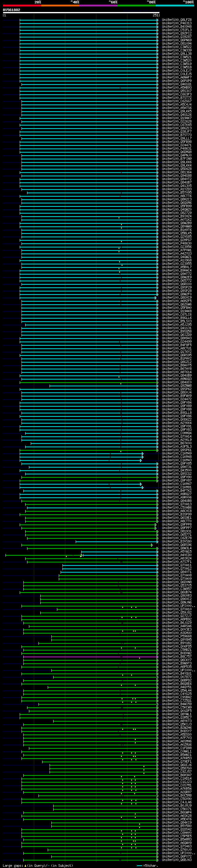Click the UniRef100_Q7XA11 label
Image resolution: width=197 pixels, height=868 pixels.
click(177, 565)
